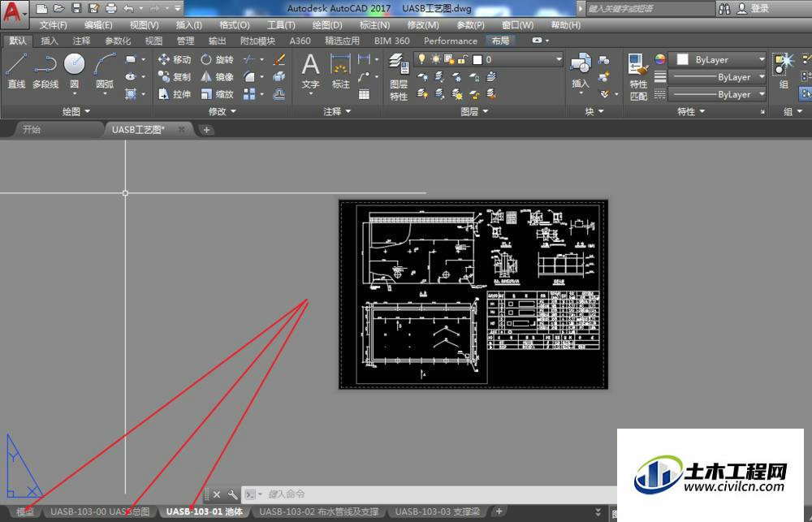812x522 pixels.
Task: Click the keyword search box in title bar
Action: coord(650,8)
